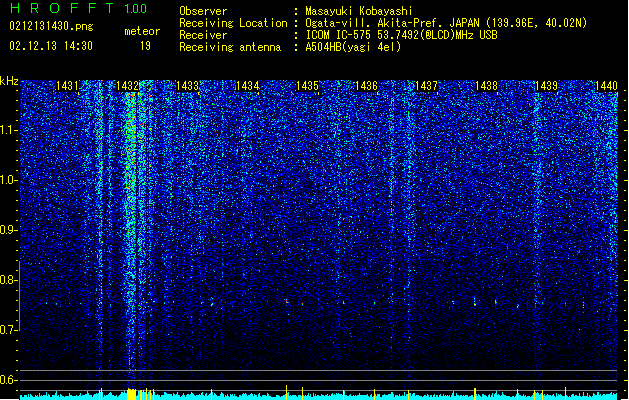This screenshot has width=629, height=400.
Task: Click the wide yellow meteor block at 1432
Action: click(132, 394)
